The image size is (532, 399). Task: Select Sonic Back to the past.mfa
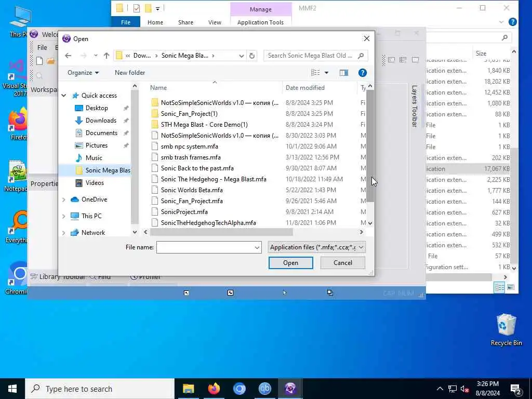197,168
